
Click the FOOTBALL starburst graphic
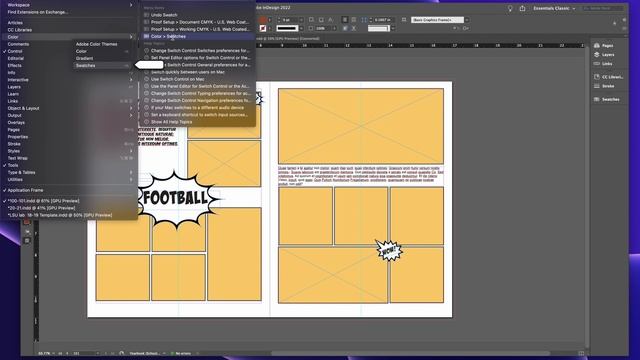click(x=176, y=199)
